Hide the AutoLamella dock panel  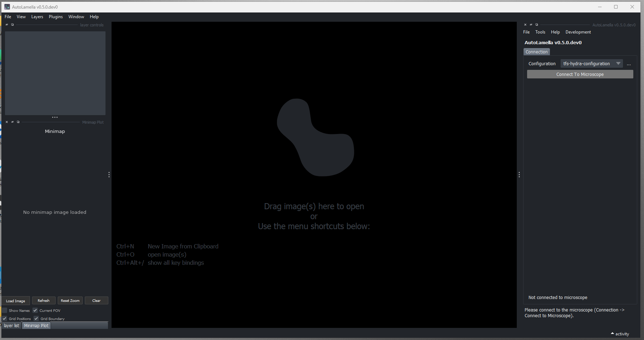[531, 24]
